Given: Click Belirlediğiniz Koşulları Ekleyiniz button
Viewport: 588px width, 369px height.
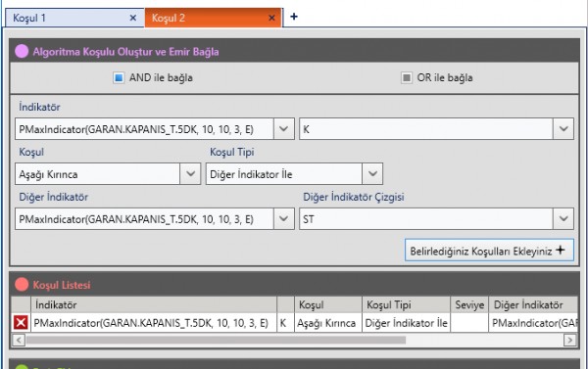Looking at the screenshot, I should click(489, 251).
